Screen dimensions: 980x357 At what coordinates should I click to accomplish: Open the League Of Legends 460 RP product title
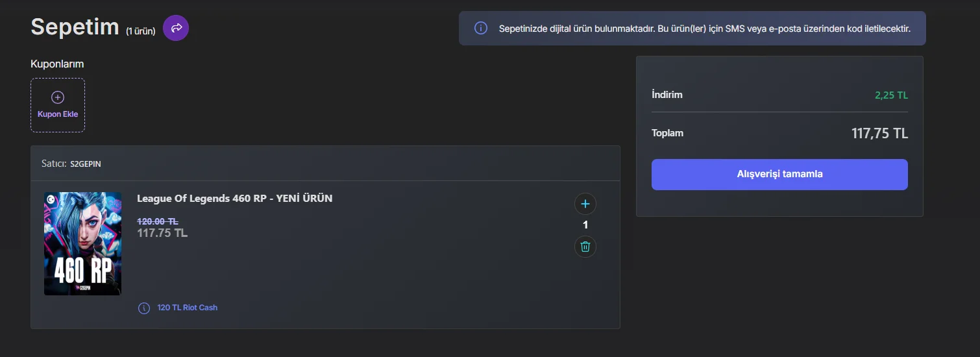click(234, 199)
